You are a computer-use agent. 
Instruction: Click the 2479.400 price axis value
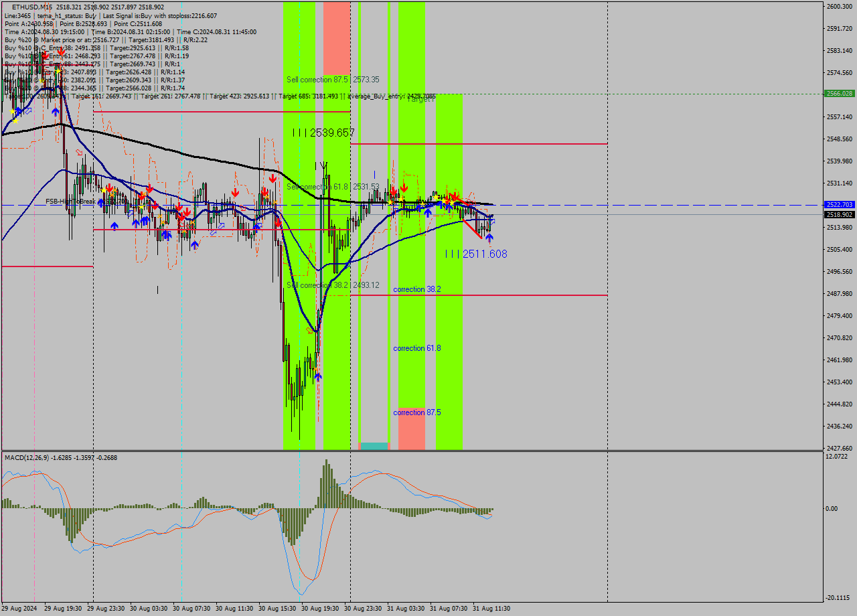click(840, 315)
